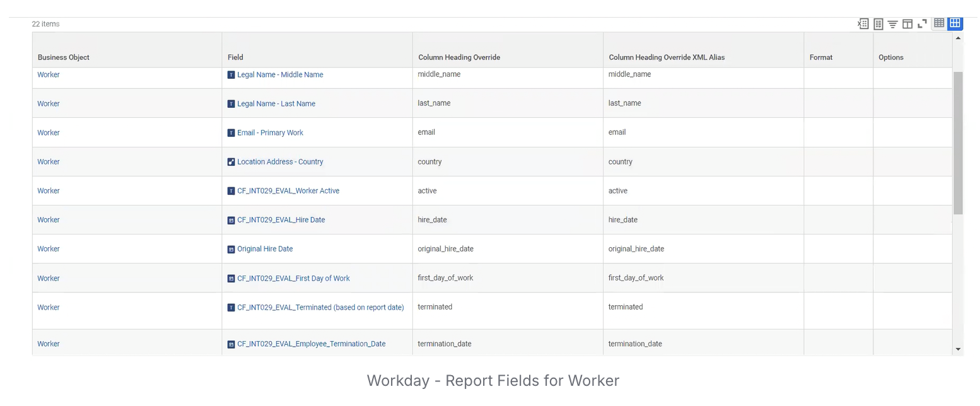Click the Worker link in the Email row
980x406 pixels.
click(x=49, y=133)
